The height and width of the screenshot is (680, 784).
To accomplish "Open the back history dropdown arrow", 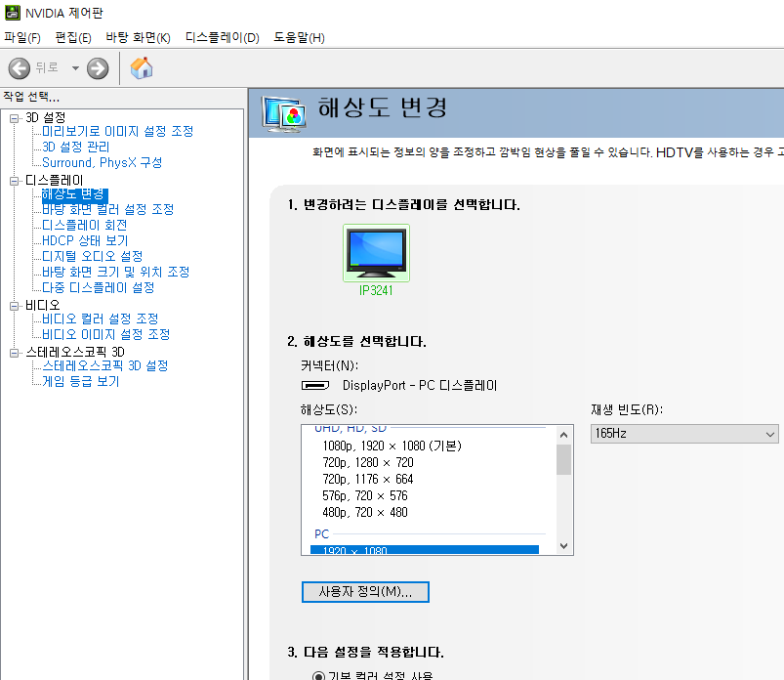I will pyautogui.click(x=75, y=68).
